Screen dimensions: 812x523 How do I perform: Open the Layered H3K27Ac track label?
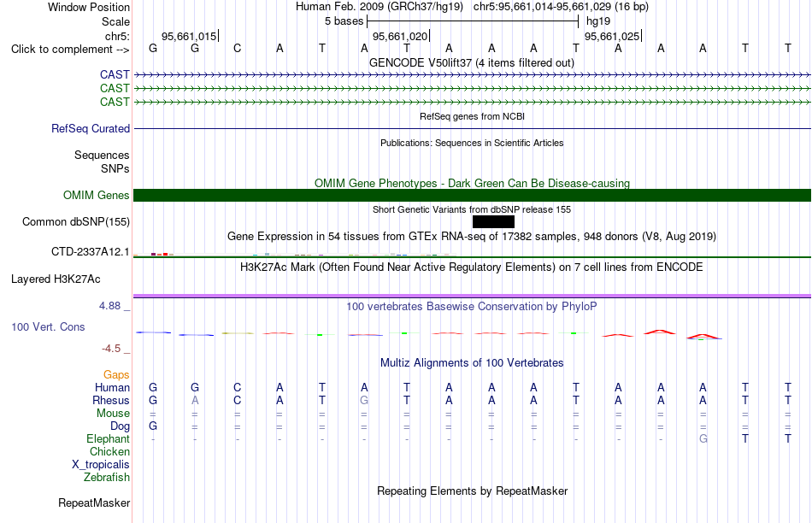[x=56, y=279]
